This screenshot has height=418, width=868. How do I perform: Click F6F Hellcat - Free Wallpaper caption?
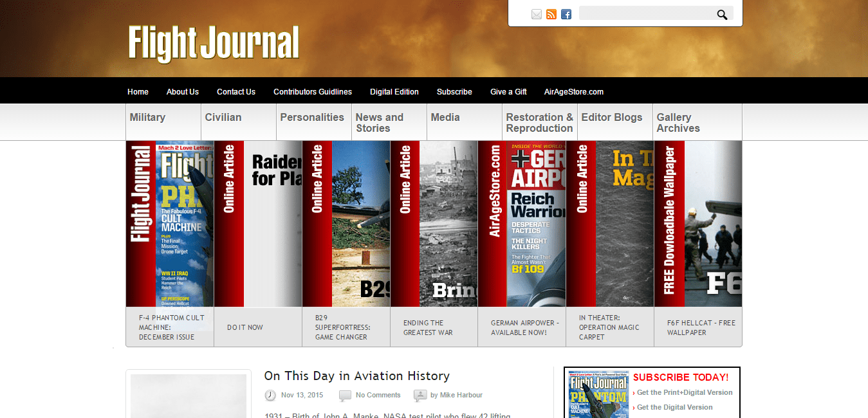701,327
